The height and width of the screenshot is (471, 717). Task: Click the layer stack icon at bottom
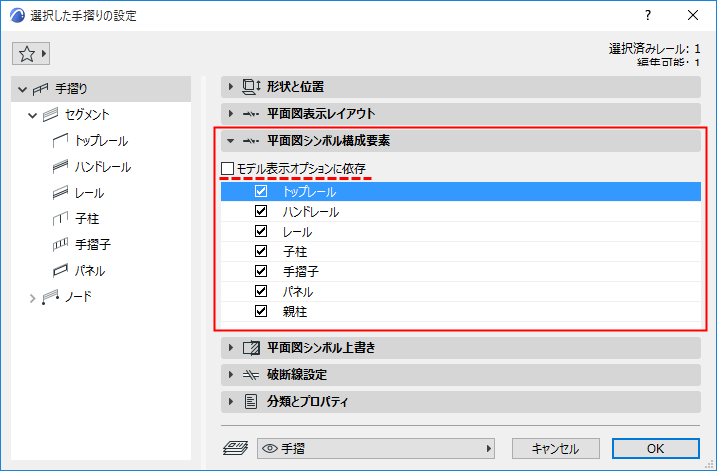click(x=235, y=448)
